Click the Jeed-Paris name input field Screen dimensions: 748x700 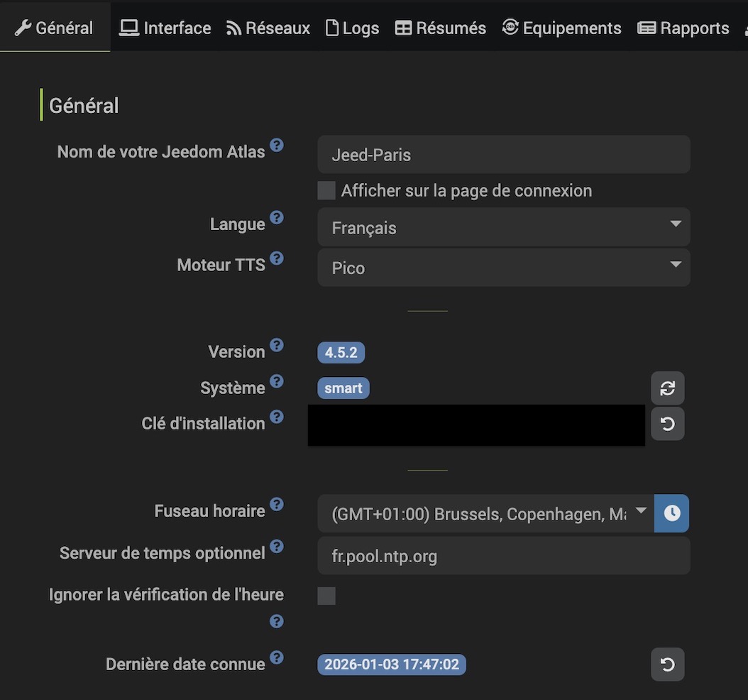(x=503, y=155)
